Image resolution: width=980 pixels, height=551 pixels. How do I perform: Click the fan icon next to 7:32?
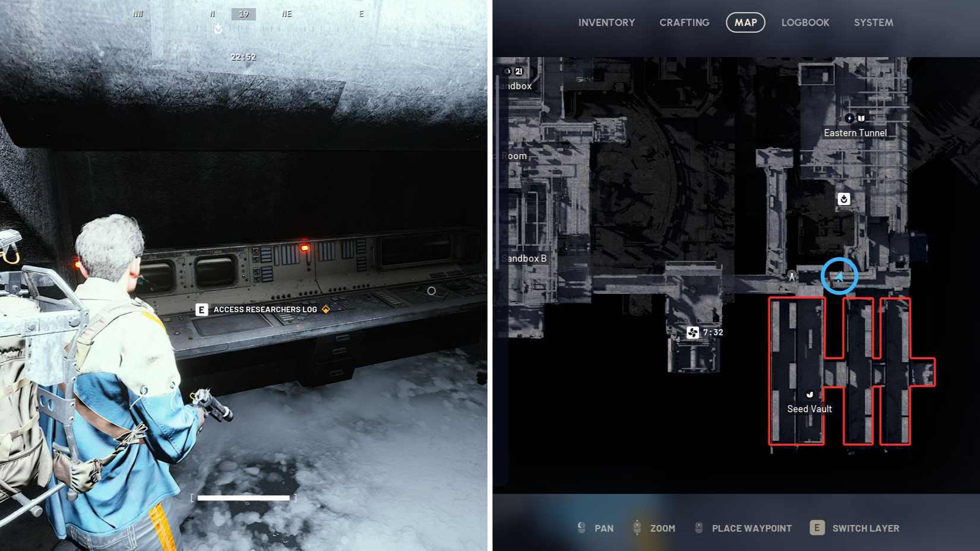coord(693,332)
